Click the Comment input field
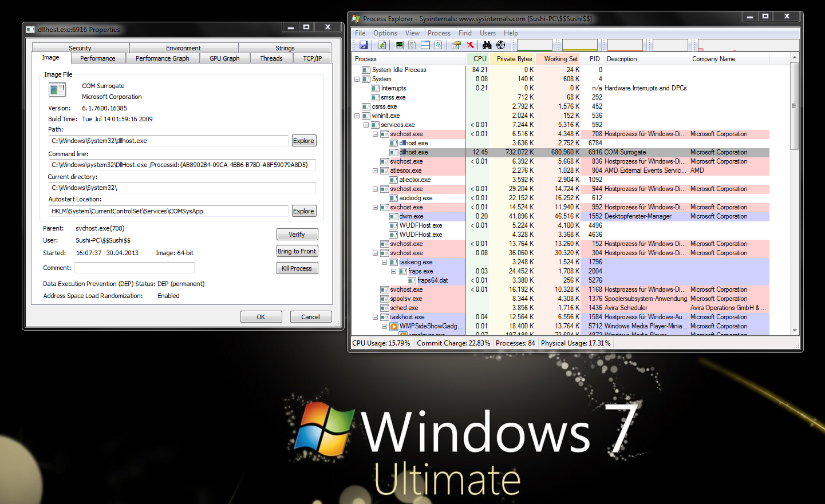The height and width of the screenshot is (504, 825). (135, 268)
